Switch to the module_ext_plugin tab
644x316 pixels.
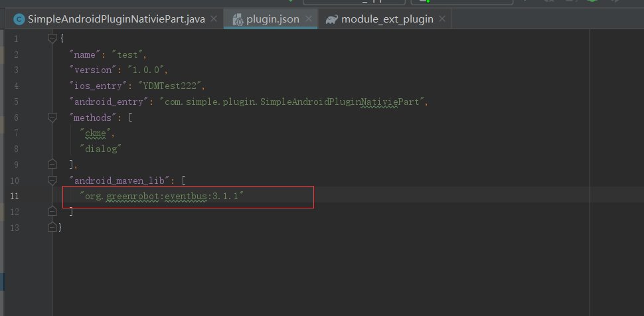387,19
